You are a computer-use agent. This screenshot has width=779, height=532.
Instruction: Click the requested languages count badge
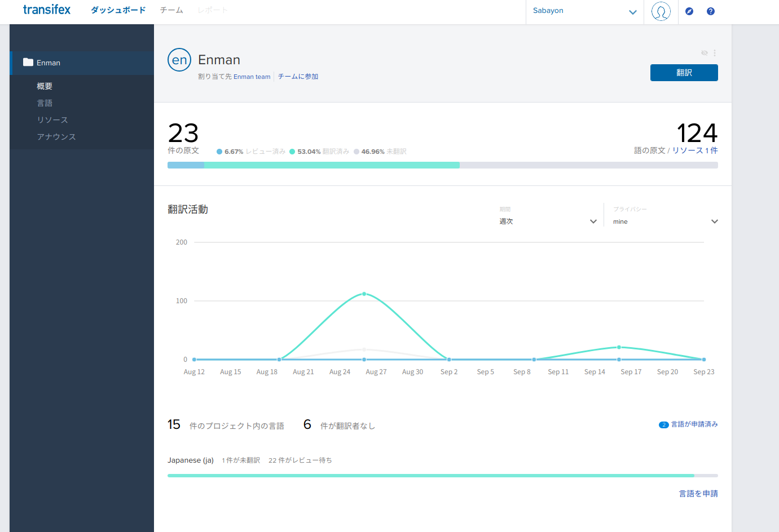(664, 425)
